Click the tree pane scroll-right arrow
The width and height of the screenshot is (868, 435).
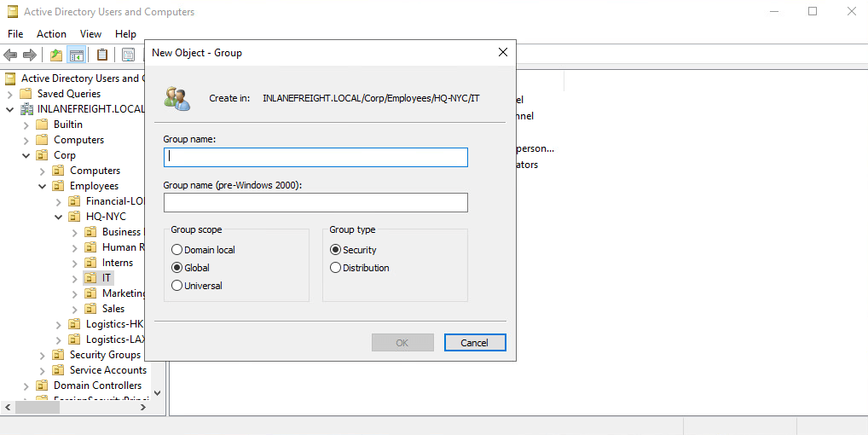143,408
